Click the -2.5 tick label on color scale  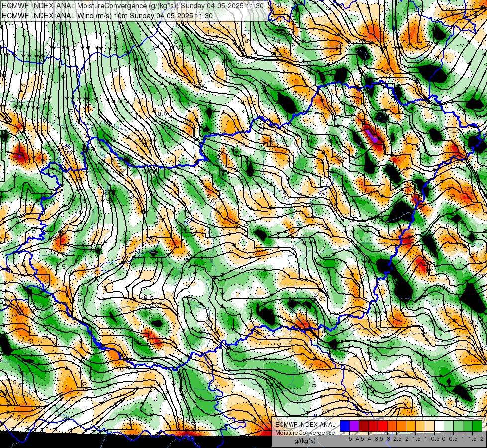(x=396, y=439)
